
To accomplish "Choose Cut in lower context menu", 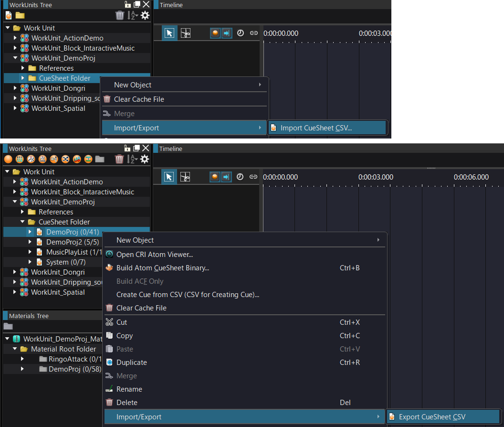I will pos(245,322).
